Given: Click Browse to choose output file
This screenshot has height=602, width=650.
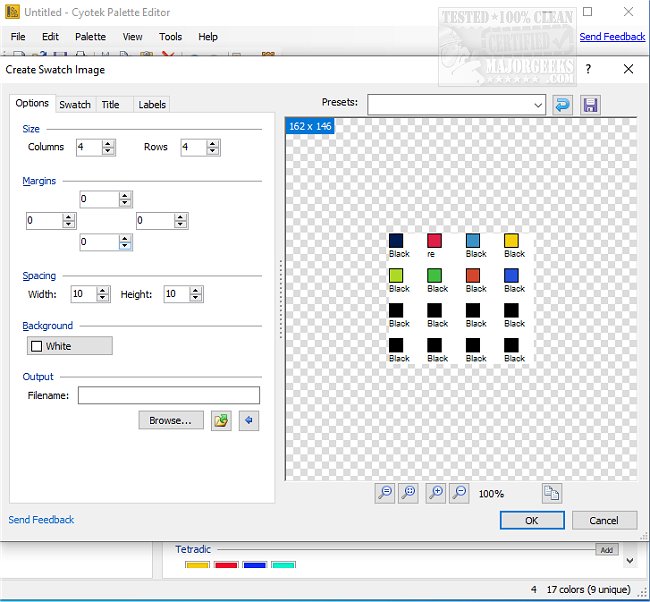Looking at the screenshot, I should (x=171, y=420).
